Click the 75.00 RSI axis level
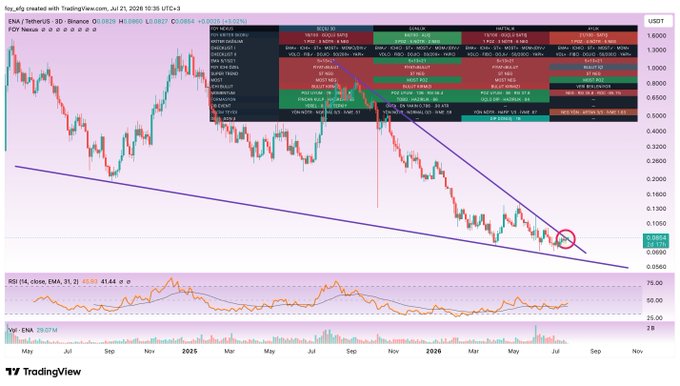680x386 pixels. pyautogui.click(x=654, y=283)
